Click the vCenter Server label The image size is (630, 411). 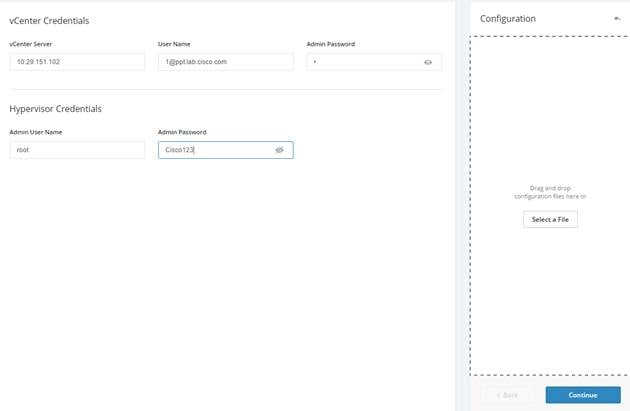[31, 44]
